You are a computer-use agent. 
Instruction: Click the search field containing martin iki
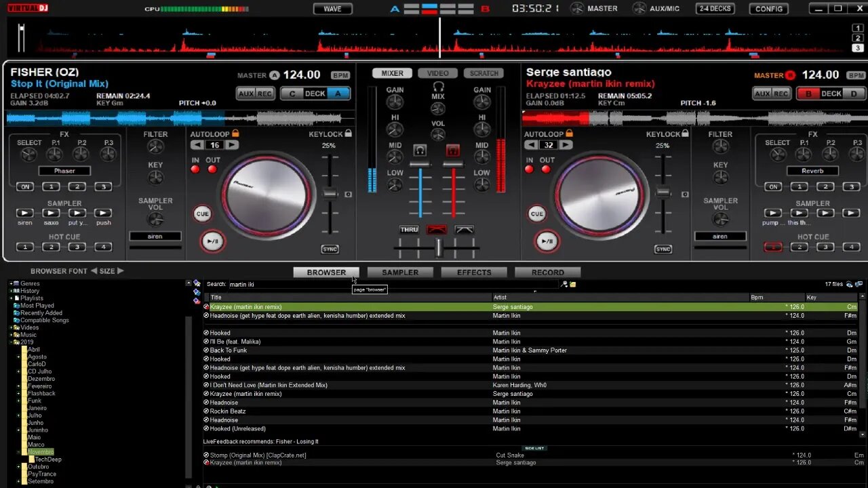[393, 285]
